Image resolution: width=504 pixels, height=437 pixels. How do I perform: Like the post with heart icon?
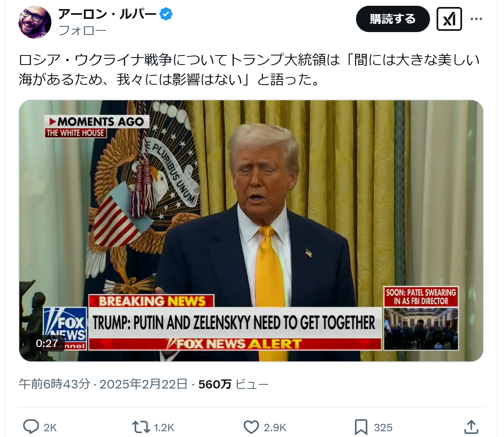click(251, 427)
